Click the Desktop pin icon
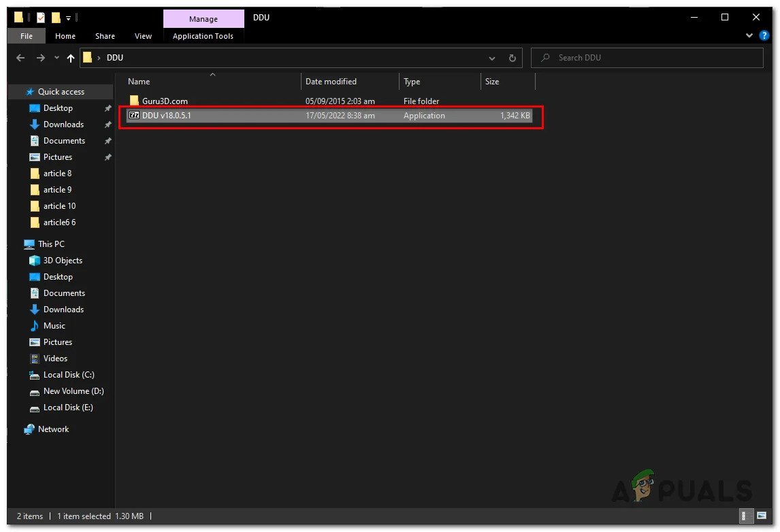Screen dimensions: 780x532 pos(108,108)
